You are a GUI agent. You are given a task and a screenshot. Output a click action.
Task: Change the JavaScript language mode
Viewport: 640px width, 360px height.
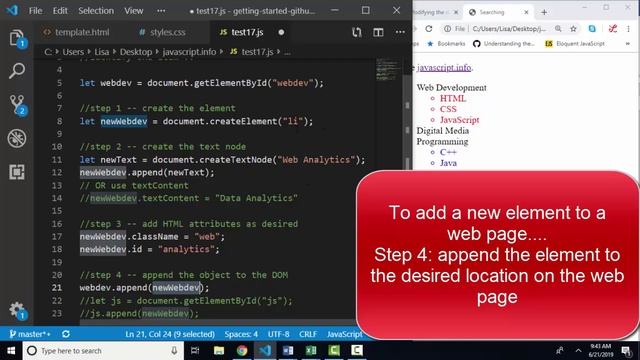[x=344, y=334]
